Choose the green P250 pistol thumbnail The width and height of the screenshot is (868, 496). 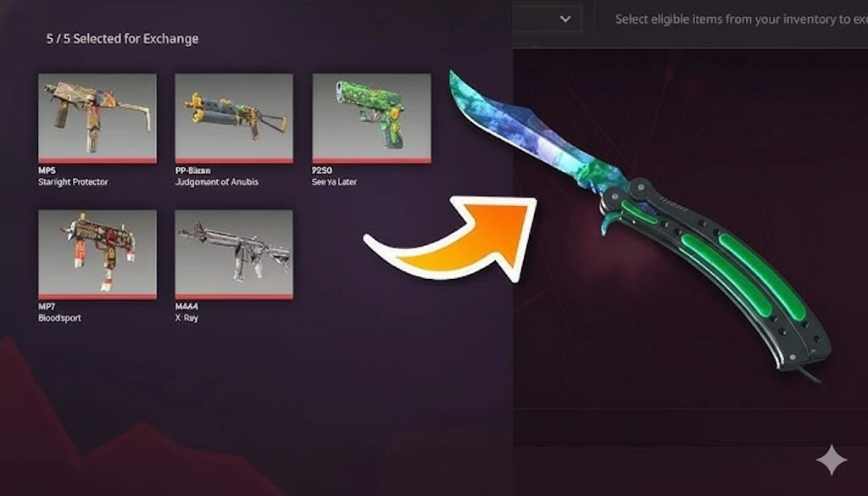[x=371, y=118]
